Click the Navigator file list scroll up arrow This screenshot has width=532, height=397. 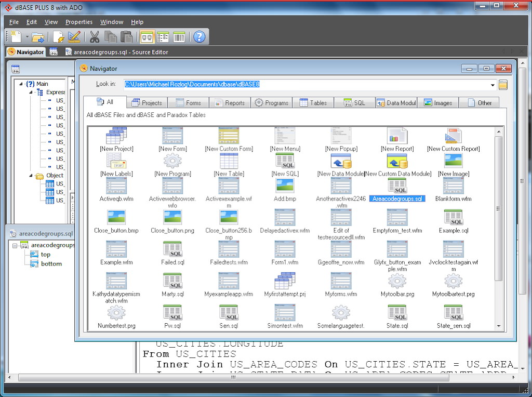[x=498, y=131]
